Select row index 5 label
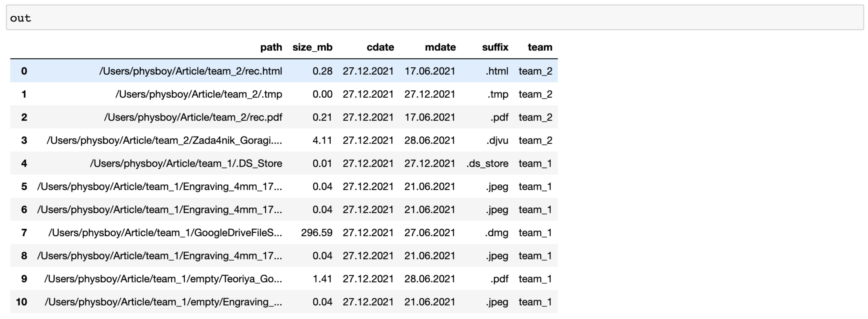 [x=24, y=187]
